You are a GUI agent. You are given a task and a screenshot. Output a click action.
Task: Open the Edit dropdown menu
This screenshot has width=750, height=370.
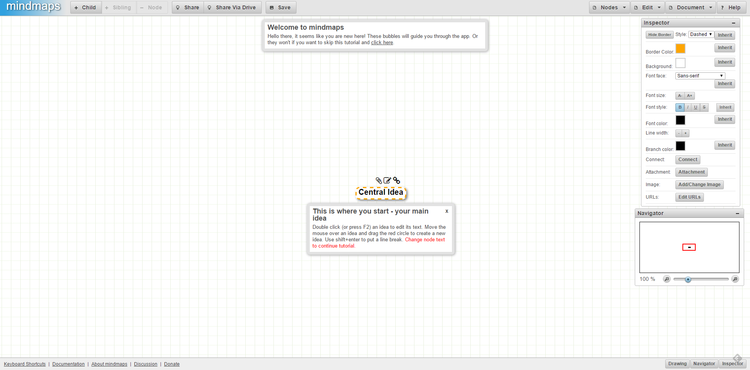647,8
